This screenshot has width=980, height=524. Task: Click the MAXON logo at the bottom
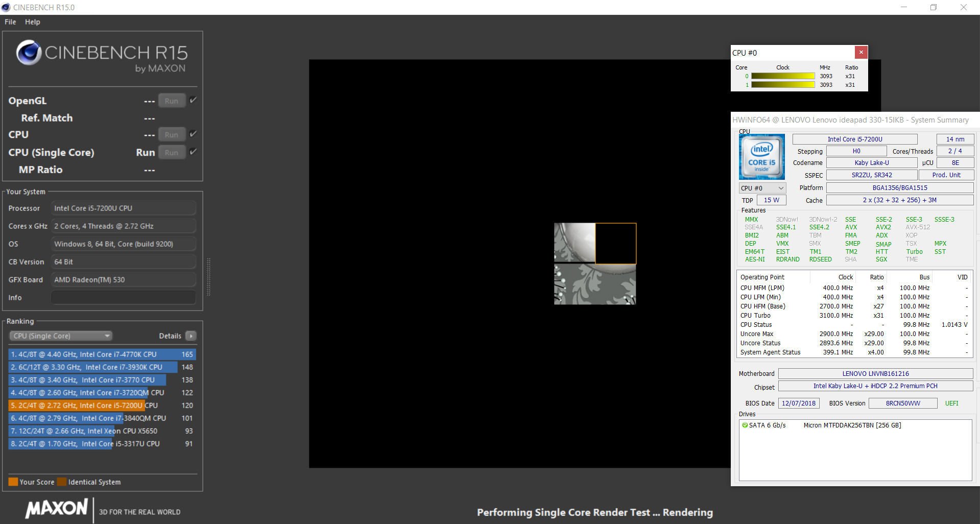[57, 509]
